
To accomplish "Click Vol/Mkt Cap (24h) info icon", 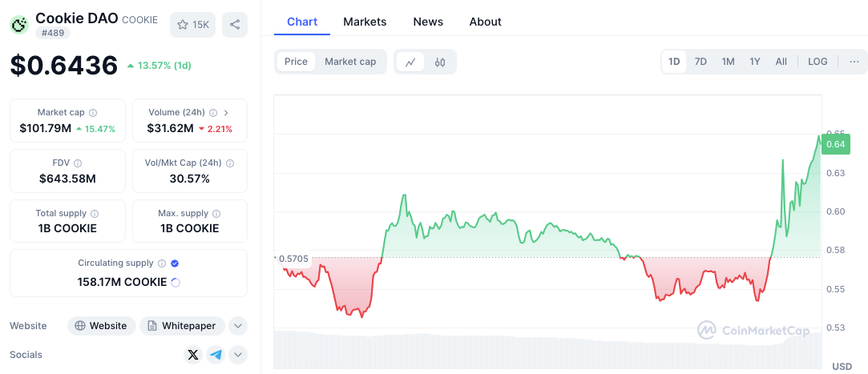I will click(230, 163).
